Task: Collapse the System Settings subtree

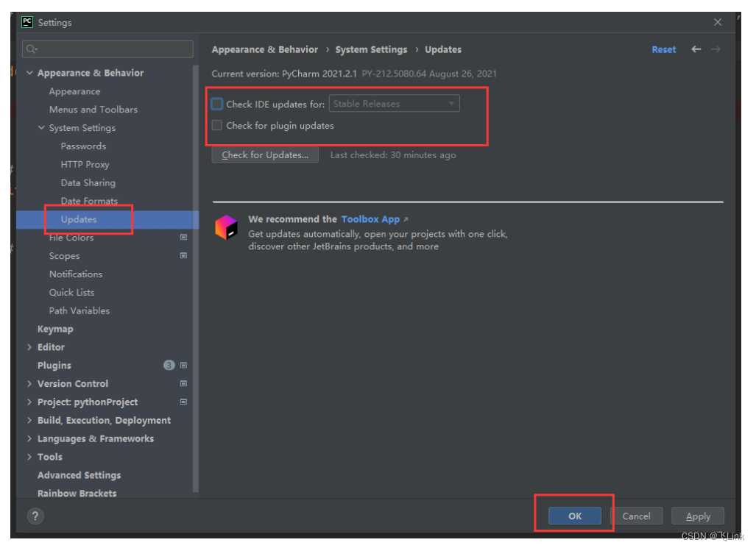Action: coord(41,128)
